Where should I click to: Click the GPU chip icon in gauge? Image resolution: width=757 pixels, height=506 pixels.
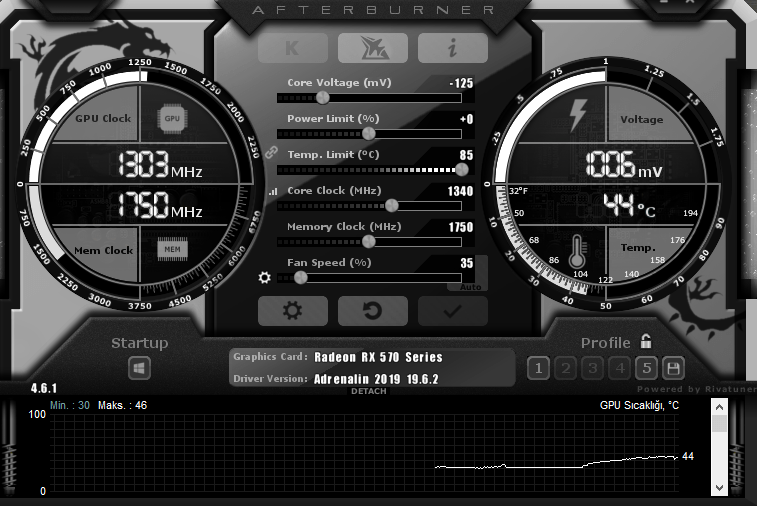click(172, 118)
